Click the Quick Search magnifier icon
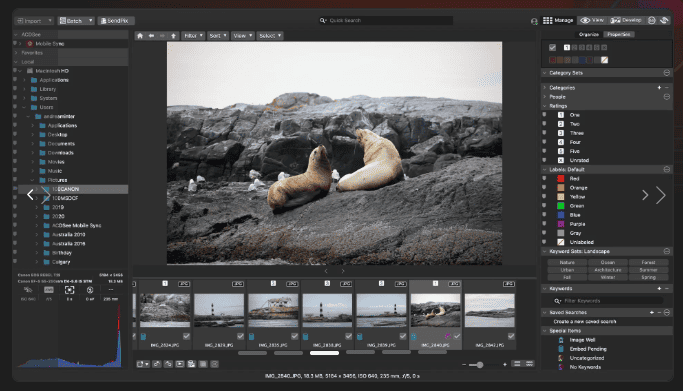The width and height of the screenshot is (683, 391). 323,20
